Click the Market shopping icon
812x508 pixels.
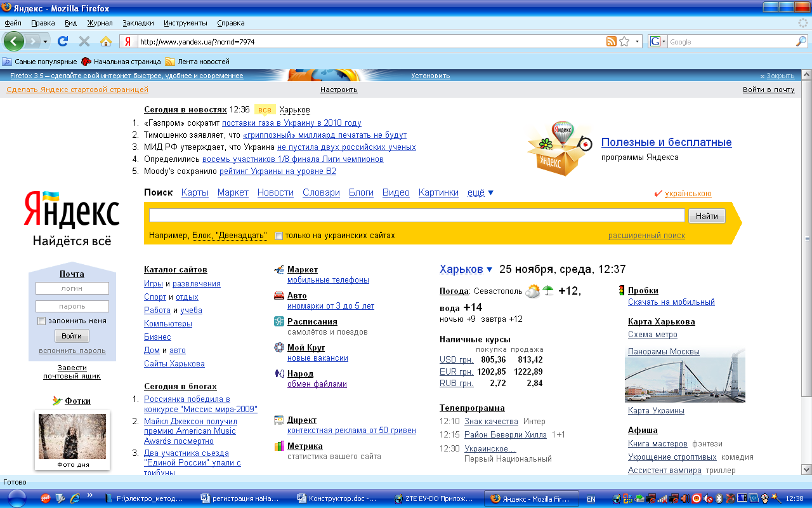pos(279,270)
